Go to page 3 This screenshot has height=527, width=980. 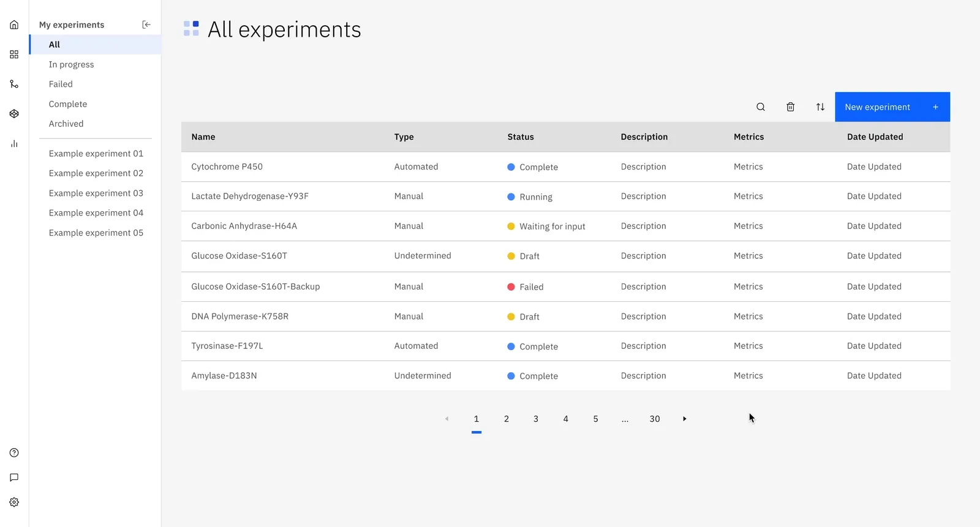536,419
